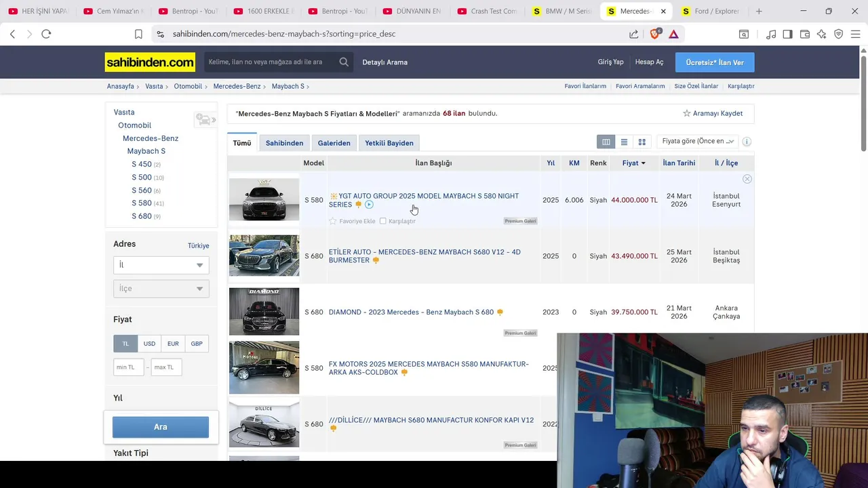Click the Aramayı Kaydet link
The width and height of the screenshot is (868, 488).
coord(717,113)
